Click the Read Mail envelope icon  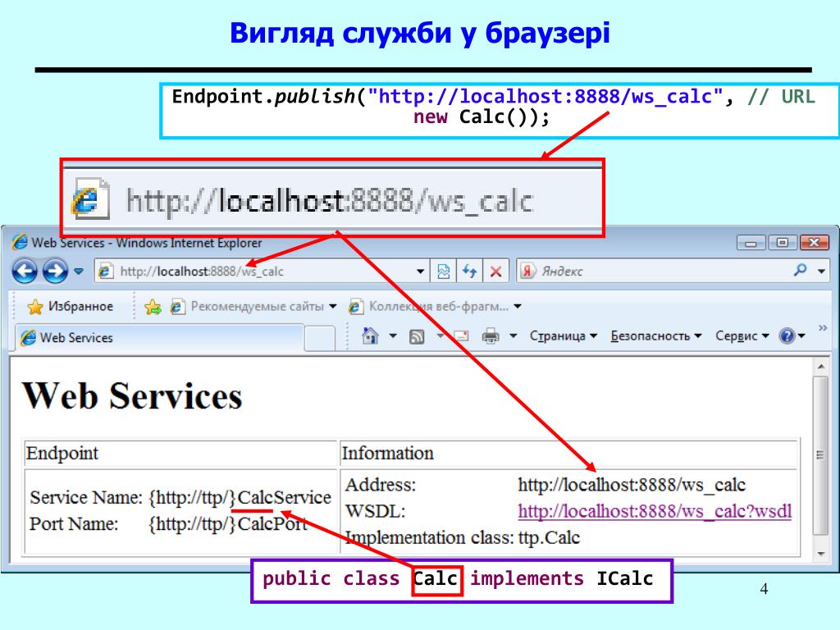(x=461, y=336)
